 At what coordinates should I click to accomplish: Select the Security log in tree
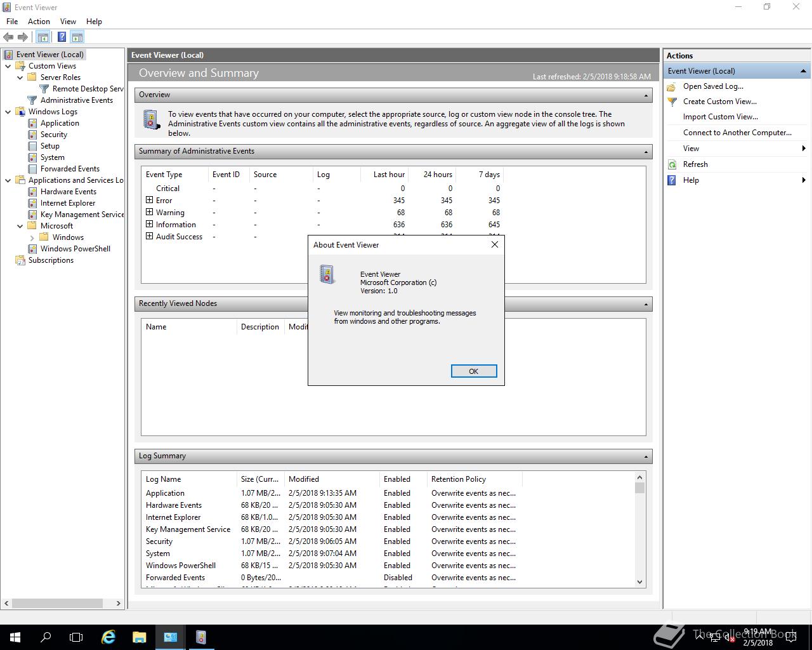click(54, 135)
